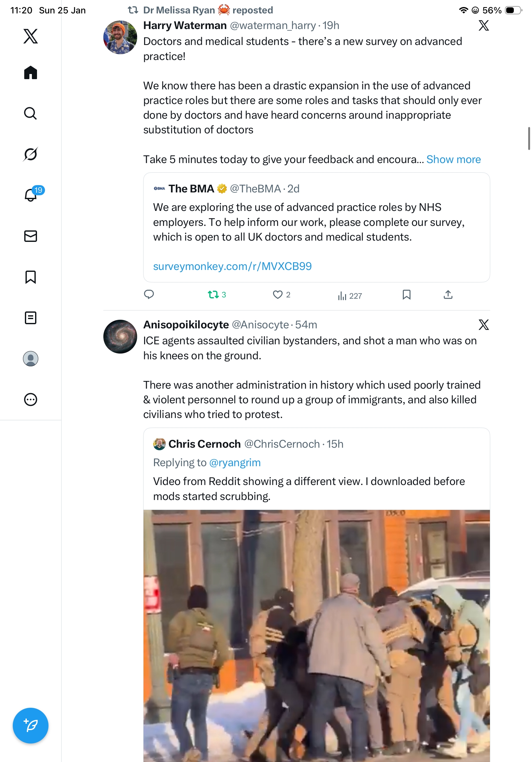Open Messages envelope icon

[x=31, y=236]
